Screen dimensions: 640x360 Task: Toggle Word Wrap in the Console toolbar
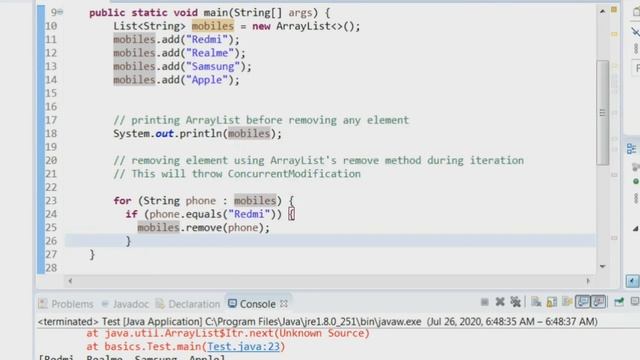(x=567, y=302)
